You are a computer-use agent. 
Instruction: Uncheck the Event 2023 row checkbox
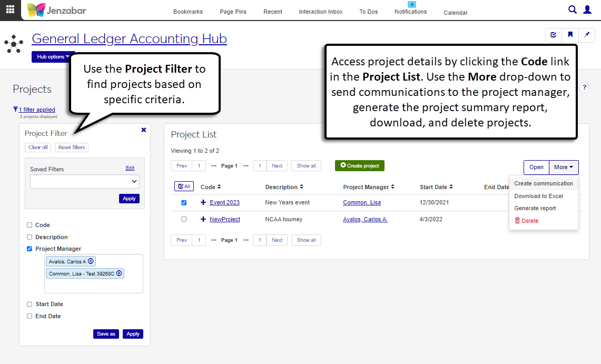click(184, 203)
